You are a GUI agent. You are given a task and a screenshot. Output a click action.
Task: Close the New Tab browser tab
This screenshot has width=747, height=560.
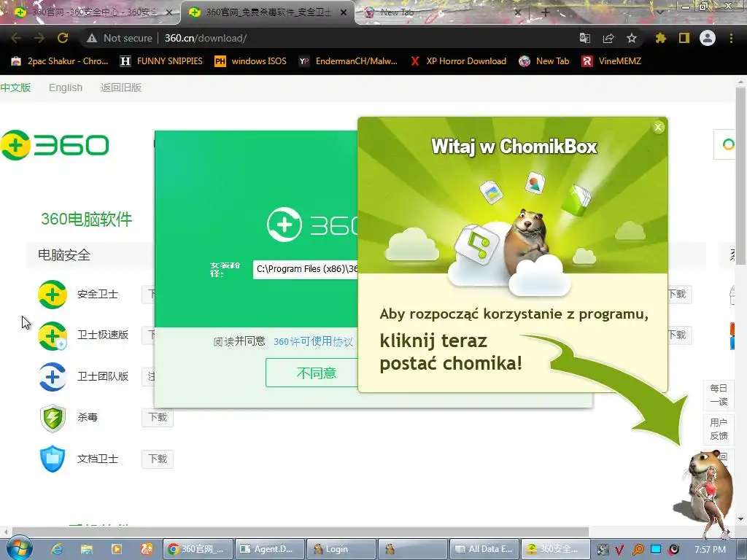[x=518, y=12]
